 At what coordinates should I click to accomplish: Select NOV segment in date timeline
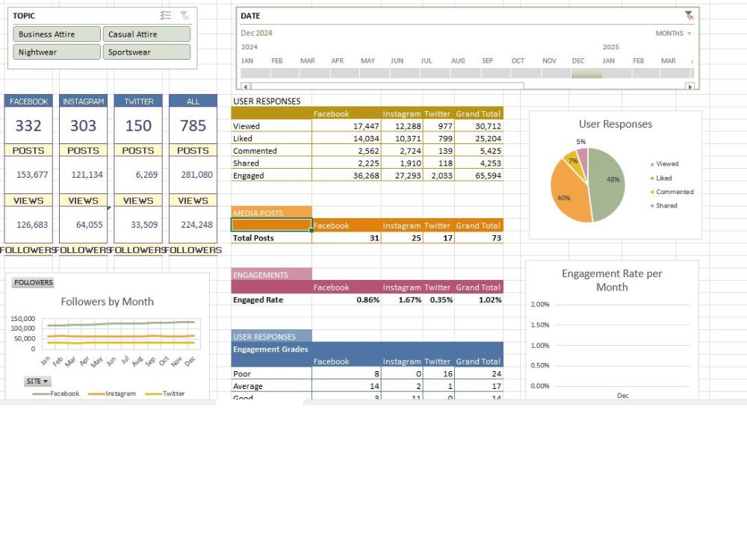point(556,73)
